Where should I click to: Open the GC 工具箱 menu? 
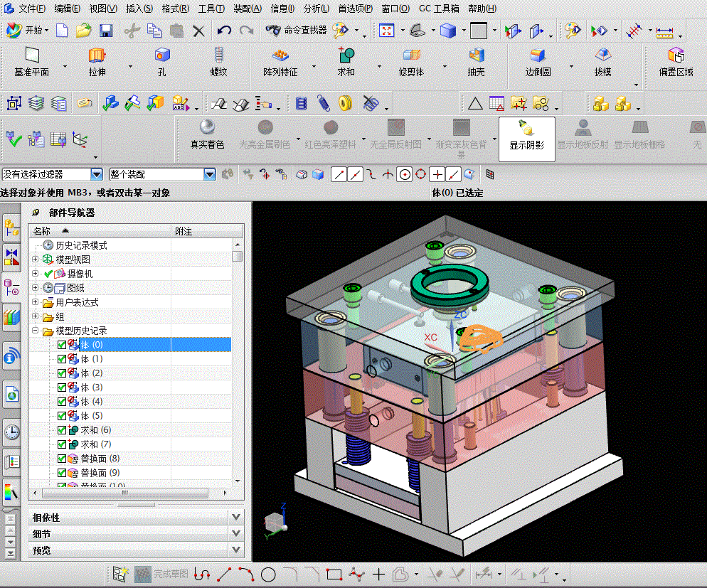439,9
